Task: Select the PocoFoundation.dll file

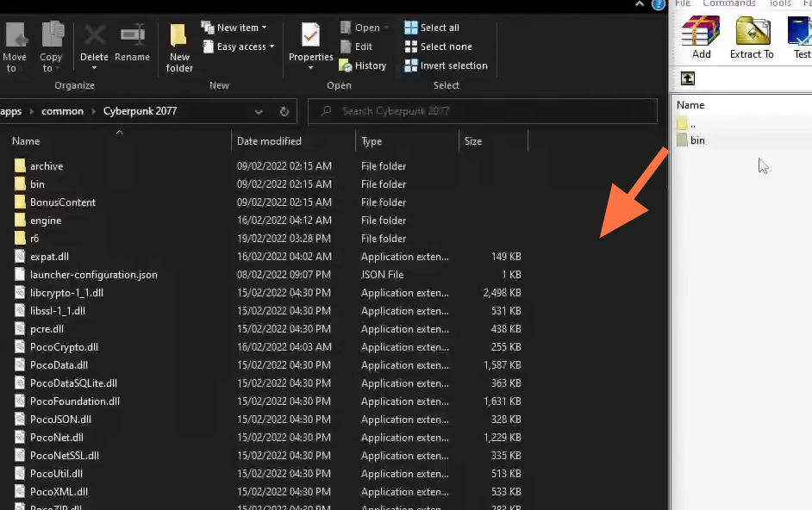Action: click(75, 401)
